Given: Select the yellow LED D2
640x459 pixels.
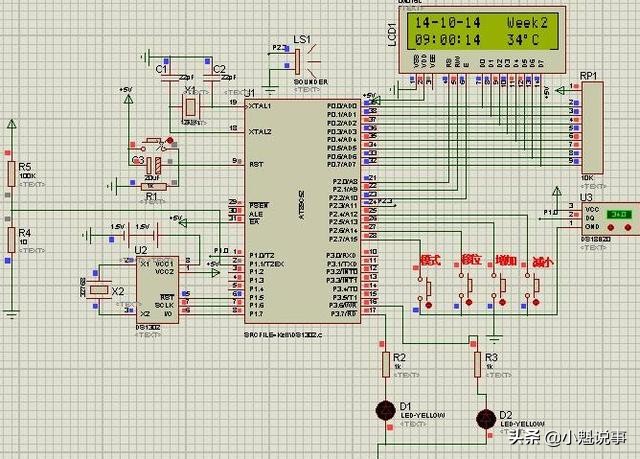Looking at the screenshot, I should tap(486, 419).
